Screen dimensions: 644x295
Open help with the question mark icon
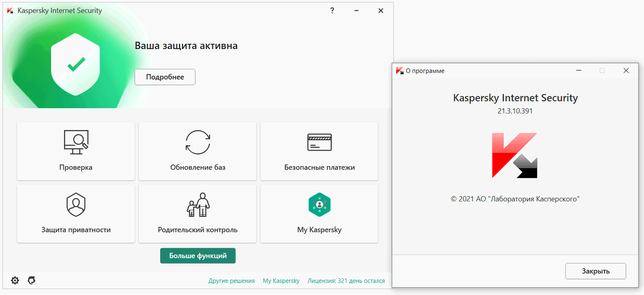coord(332,10)
